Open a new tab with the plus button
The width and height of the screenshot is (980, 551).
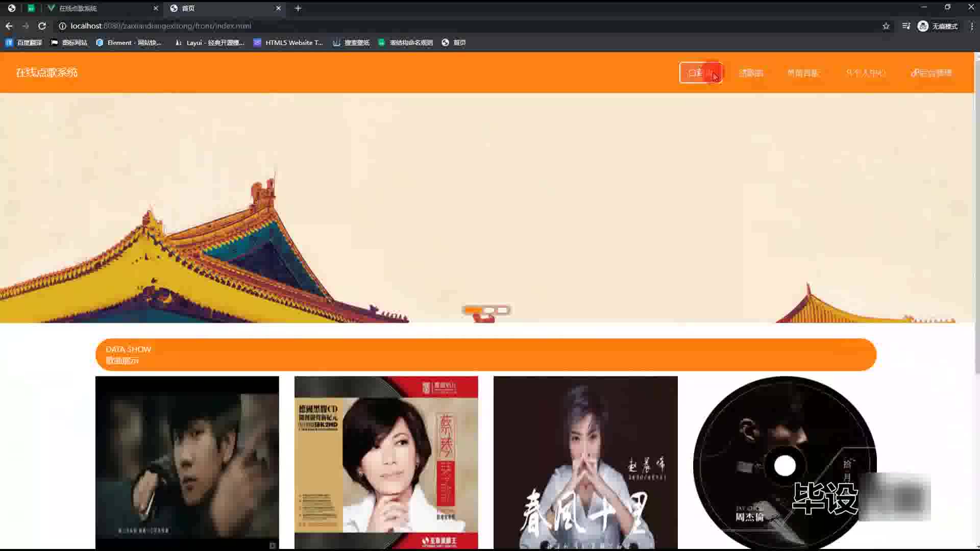(298, 8)
